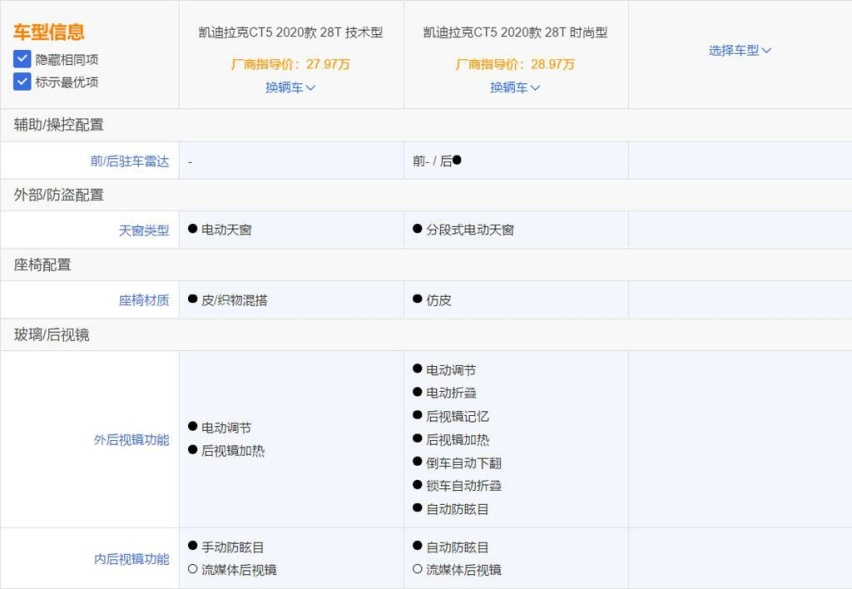Image resolution: width=852 pixels, height=589 pixels.
Task: Click the 玻璃/后视镜 section header
Action: pyautogui.click(x=52, y=335)
